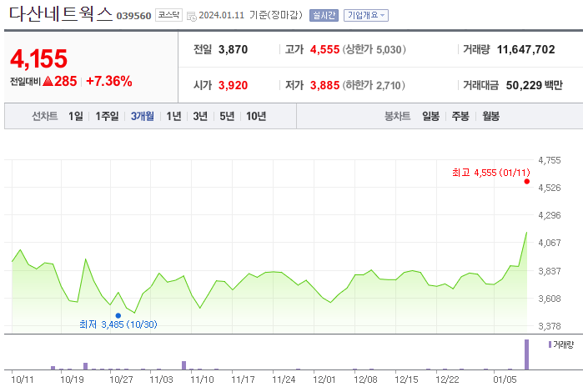Click the calendar clock icon beside the date
The width and height of the screenshot is (583, 392).
[192, 17]
